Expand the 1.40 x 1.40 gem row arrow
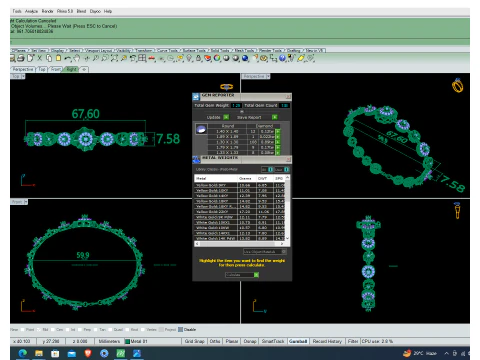 (277, 132)
